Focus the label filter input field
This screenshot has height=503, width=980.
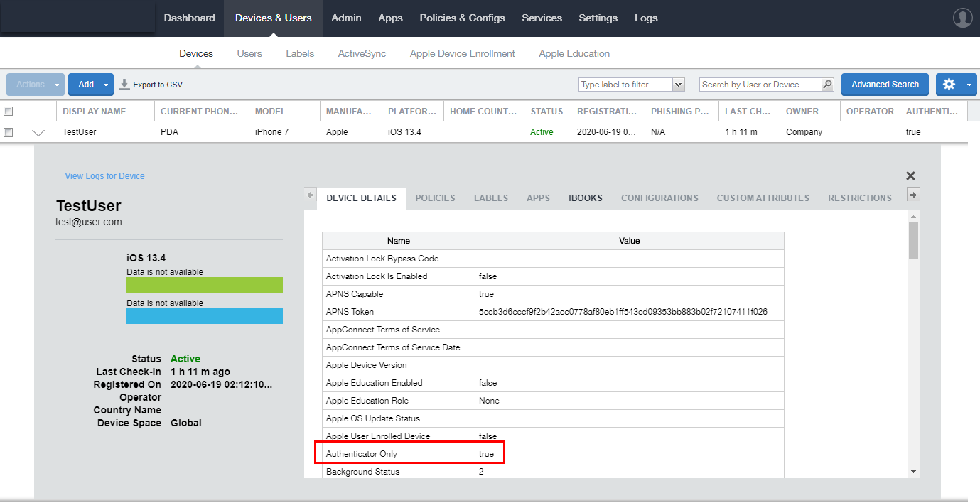pyautogui.click(x=625, y=85)
